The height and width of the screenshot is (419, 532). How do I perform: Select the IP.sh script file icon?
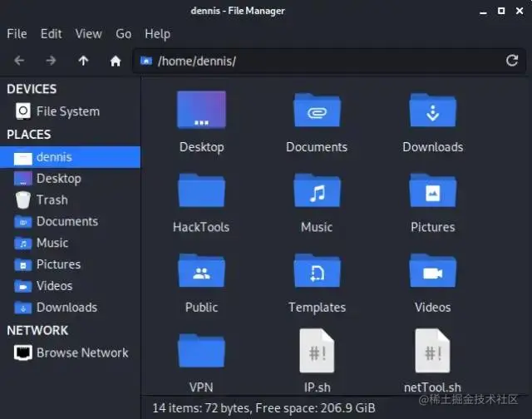[x=317, y=351]
